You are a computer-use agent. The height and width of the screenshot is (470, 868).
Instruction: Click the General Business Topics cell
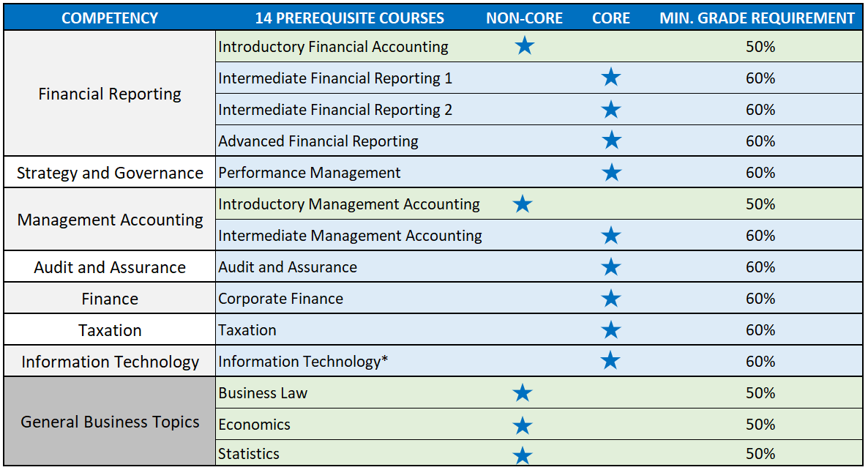(x=110, y=422)
